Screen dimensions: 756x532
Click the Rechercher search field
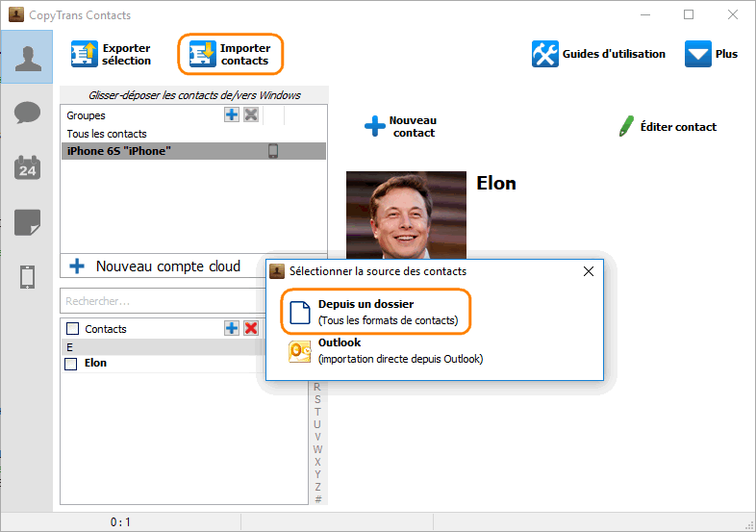[x=162, y=301]
